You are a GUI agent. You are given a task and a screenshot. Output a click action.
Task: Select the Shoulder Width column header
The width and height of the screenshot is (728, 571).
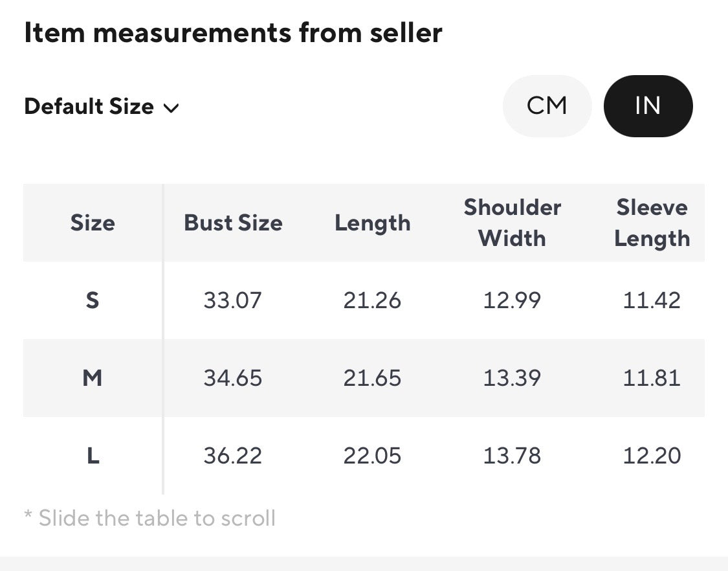coord(512,223)
